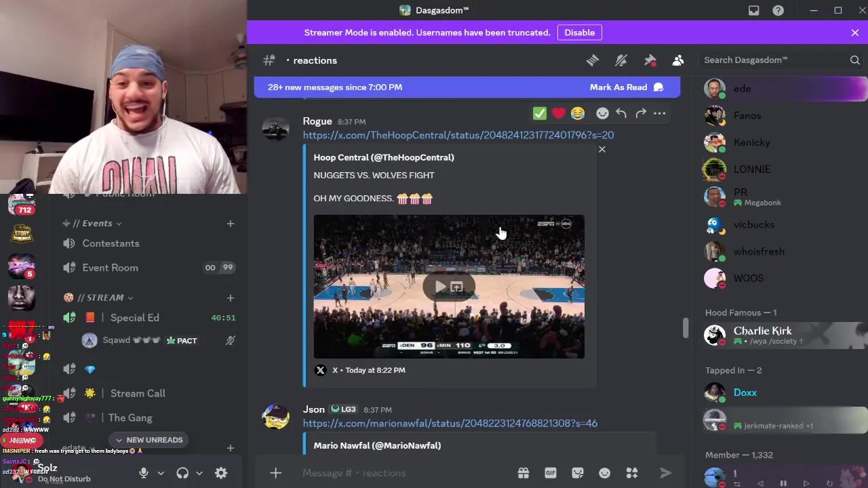Open audio output options arrow
The width and height of the screenshot is (868, 488).
click(199, 473)
